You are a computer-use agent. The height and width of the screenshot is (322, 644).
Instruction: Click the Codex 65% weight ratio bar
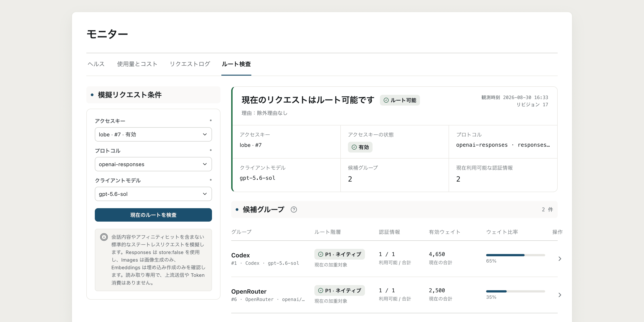(x=515, y=255)
